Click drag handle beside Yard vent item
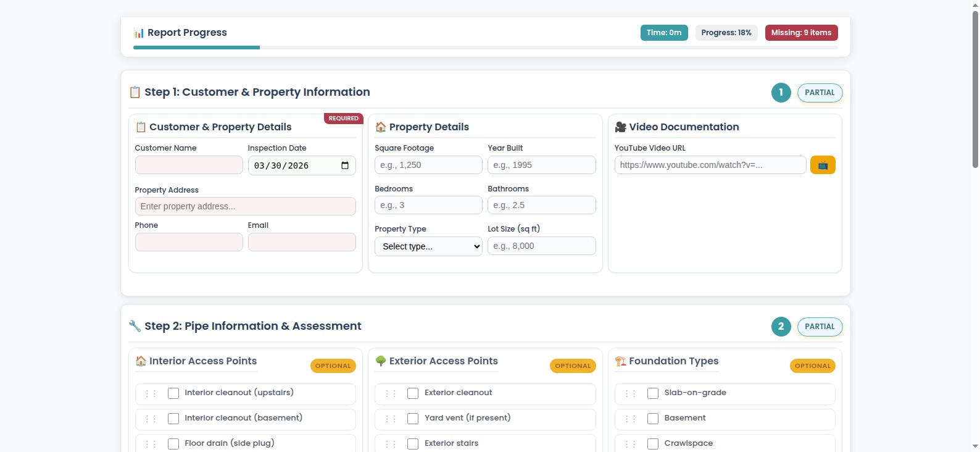Viewport: 980px width, 452px height. [391, 419]
